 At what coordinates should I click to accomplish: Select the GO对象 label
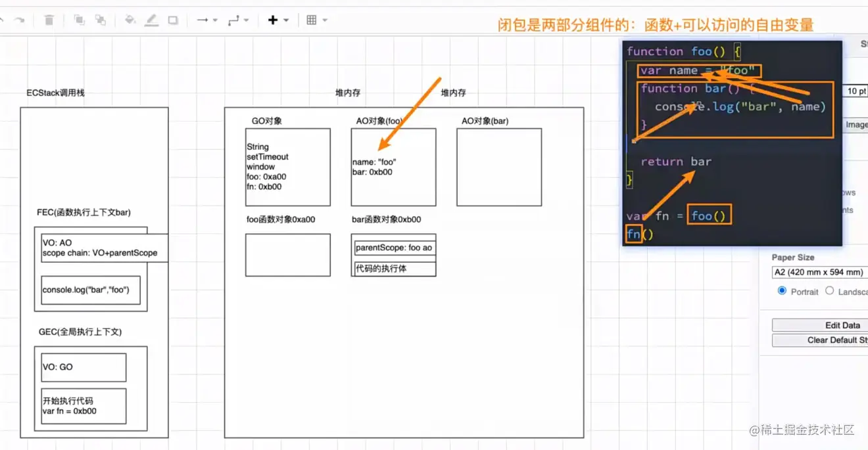[267, 121]
